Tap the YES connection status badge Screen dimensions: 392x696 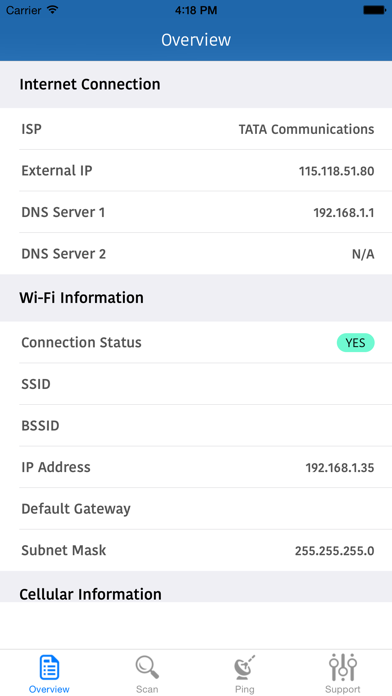[356, 343]
